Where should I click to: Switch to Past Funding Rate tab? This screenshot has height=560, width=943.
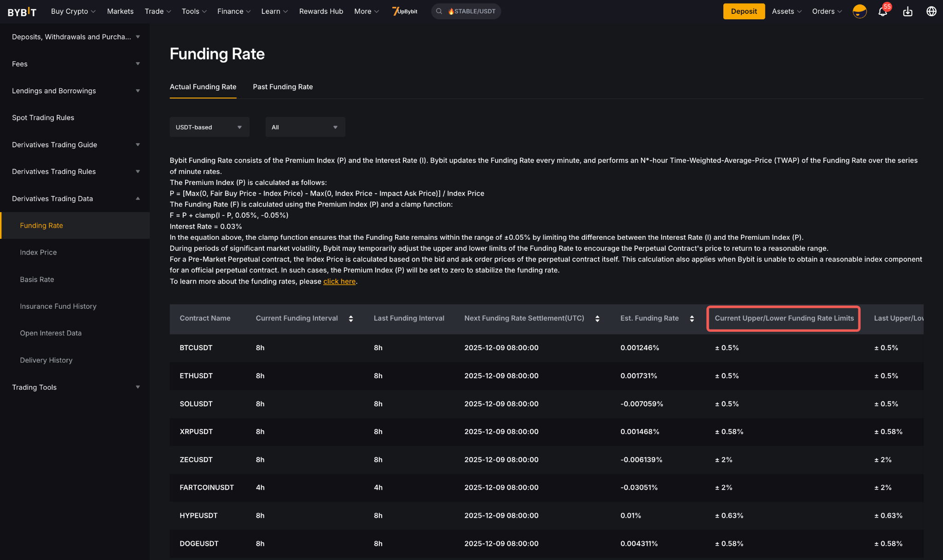(x=283, y=87)
